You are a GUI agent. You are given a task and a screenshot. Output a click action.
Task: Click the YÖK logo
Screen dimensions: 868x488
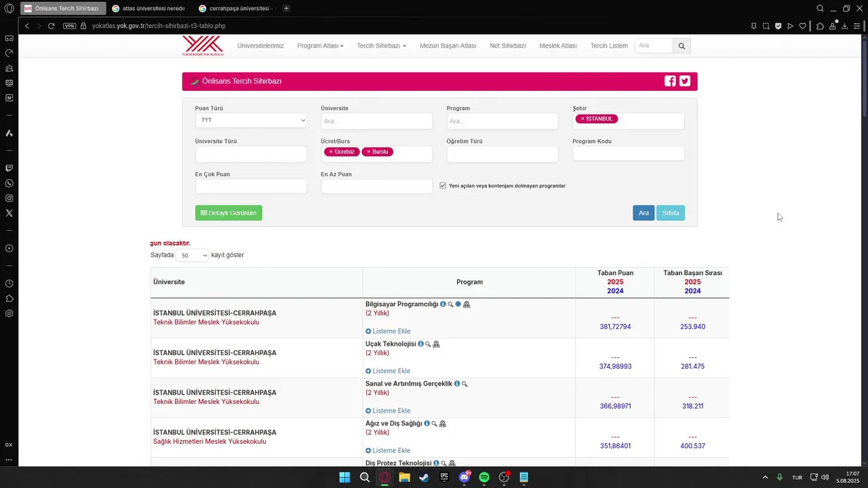tap(202, 45)
